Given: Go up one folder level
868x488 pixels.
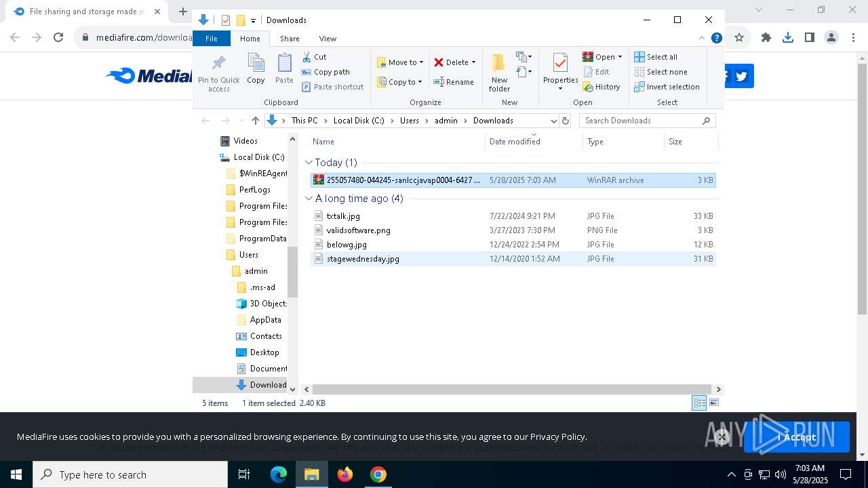Looking at the screenshot, I should [255, 121].
